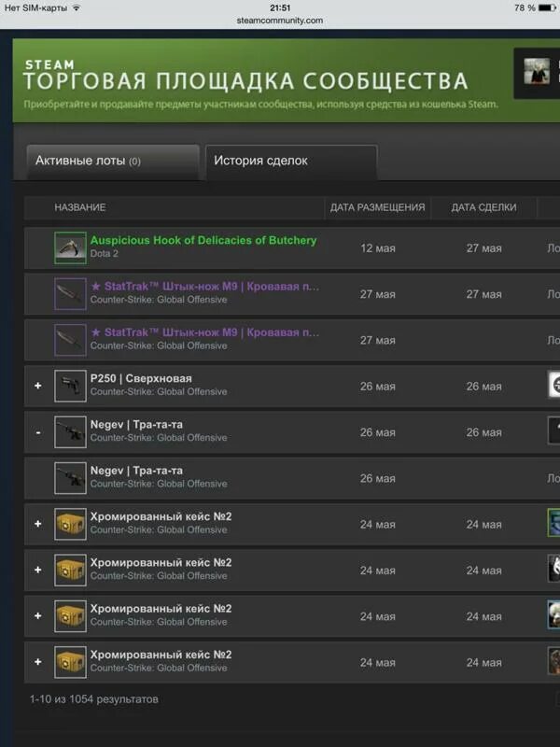
Task: Select the P250 Сверхновая pistol icon
Action: (x=70, y=386)
